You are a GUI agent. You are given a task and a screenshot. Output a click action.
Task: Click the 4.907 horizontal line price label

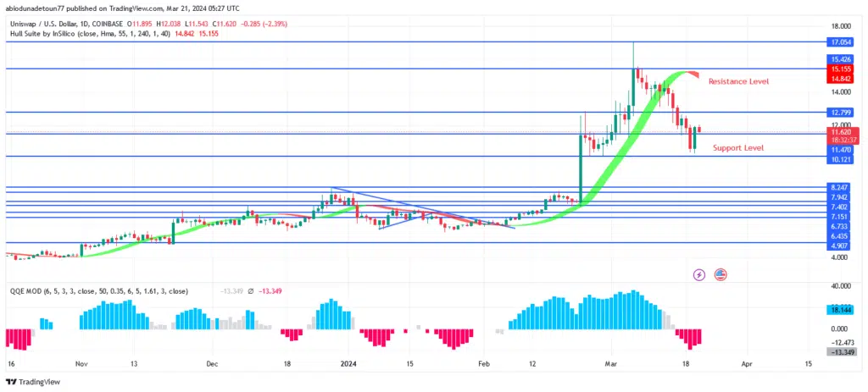(x=842, y=246)
